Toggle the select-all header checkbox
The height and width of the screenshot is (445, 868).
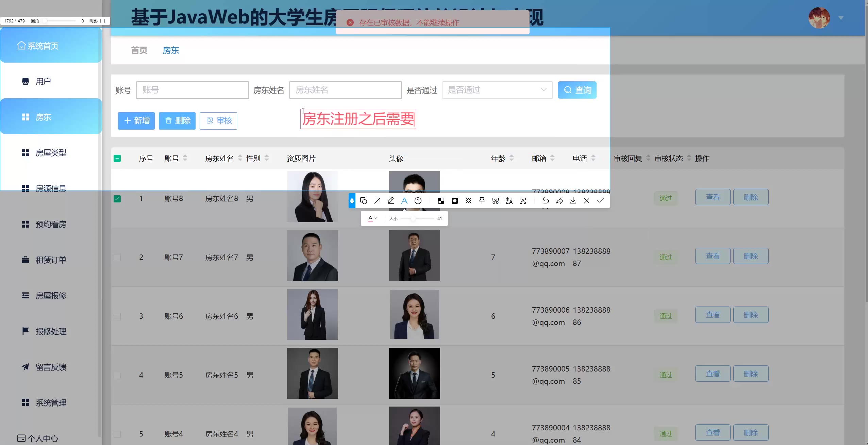point(117,158)
